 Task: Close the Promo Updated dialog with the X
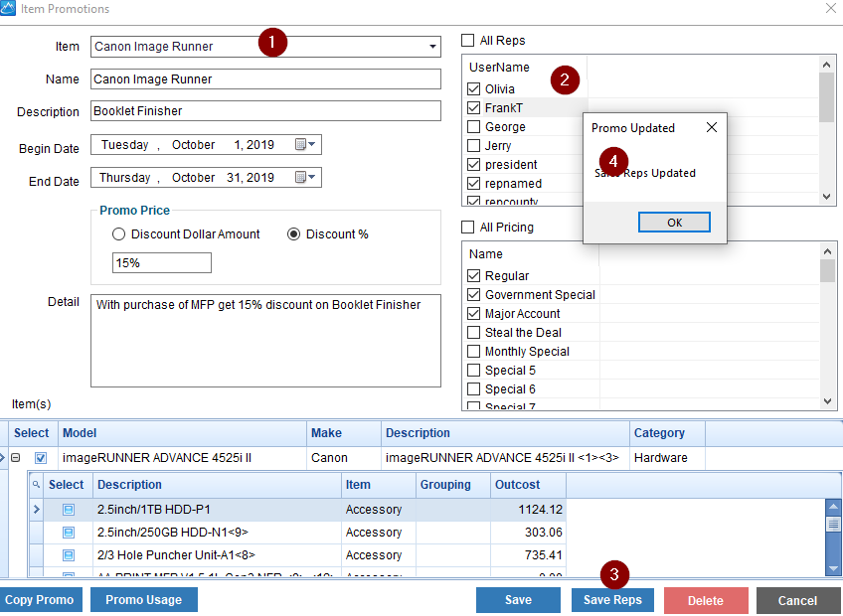coord(712,127)
